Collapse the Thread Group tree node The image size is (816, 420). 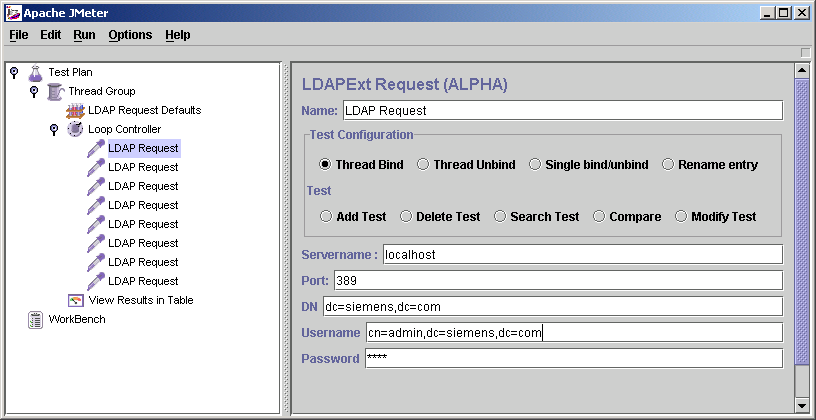click(33, 91)
